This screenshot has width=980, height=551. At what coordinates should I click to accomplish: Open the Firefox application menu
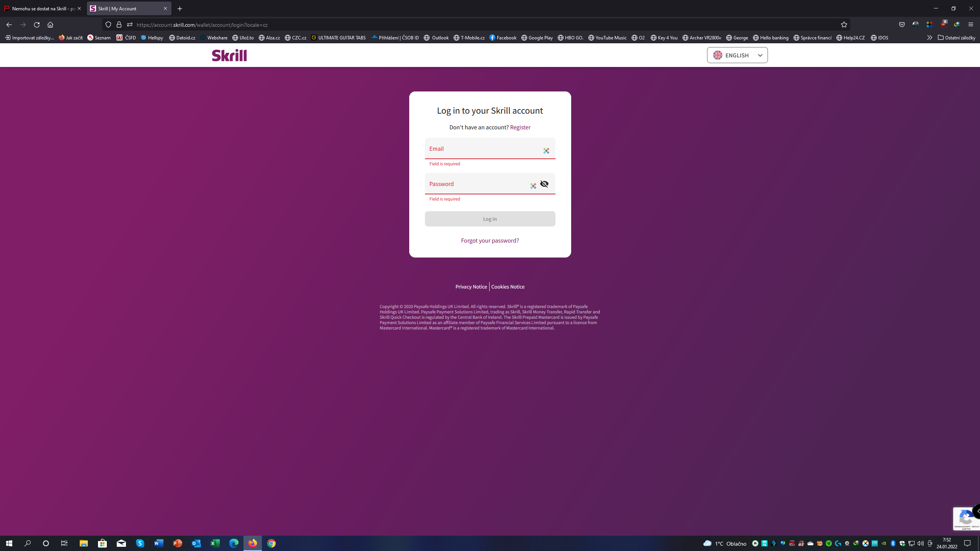coord(970,24)
